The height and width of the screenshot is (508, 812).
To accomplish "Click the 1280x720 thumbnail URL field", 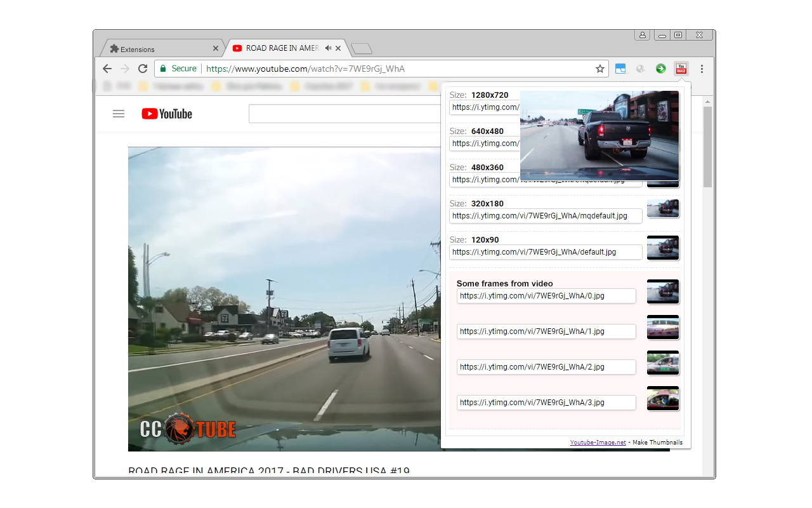I will 485,107.
